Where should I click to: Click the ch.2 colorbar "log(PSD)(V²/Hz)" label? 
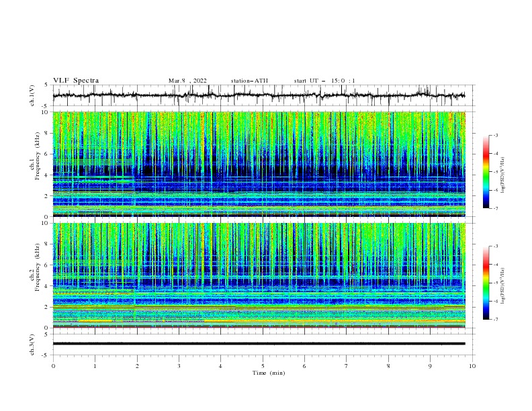(x=503, y=286)
